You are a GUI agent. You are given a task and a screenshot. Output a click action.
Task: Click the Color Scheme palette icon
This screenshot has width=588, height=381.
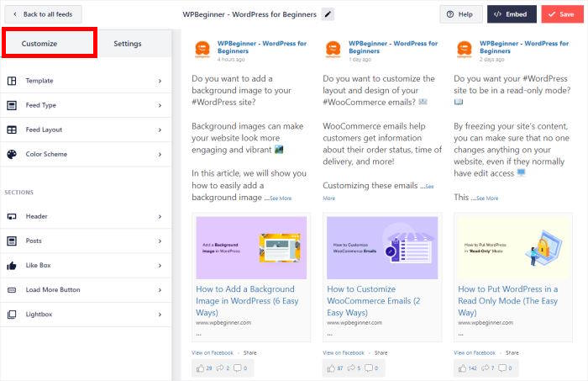coord(12,154)
